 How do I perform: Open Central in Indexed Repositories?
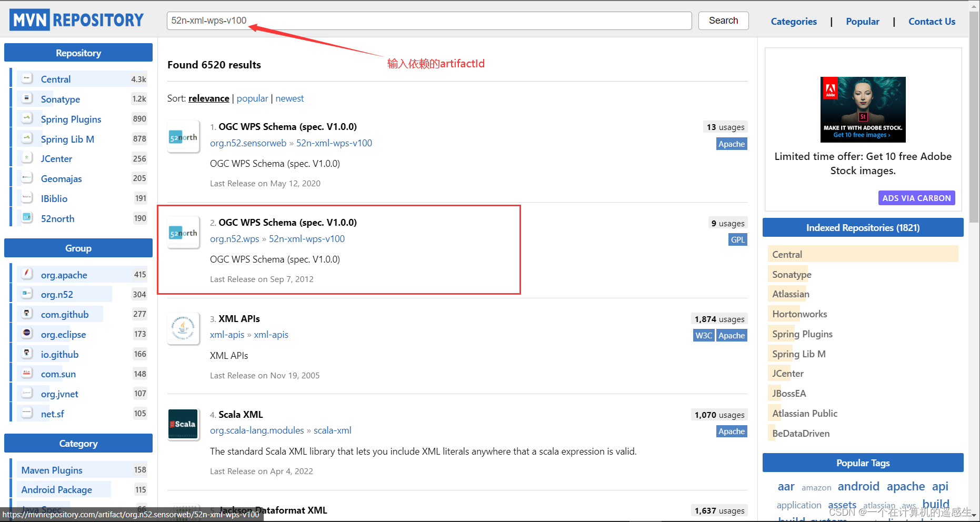[x=787, y=255]
